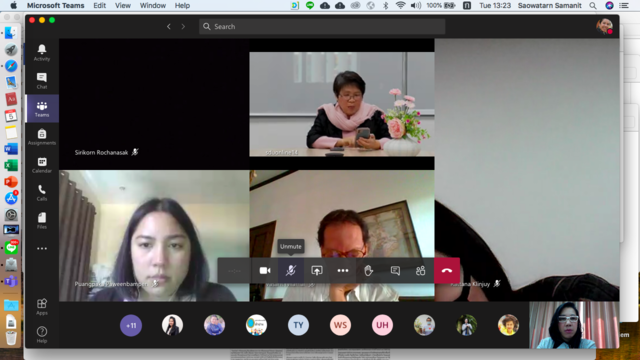Open the Activity bell in sidebar
The image size is (640, 360).
(42, 53)
